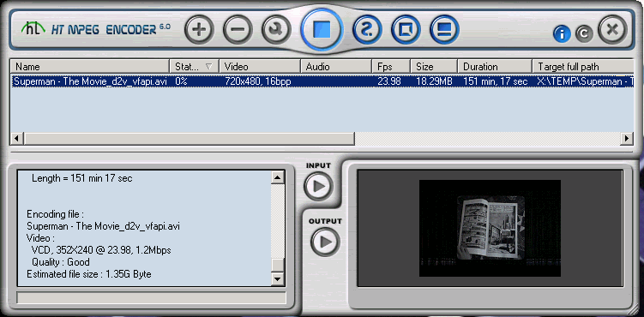Click the 151 min, 17 sec duration cell

point(496,81)
